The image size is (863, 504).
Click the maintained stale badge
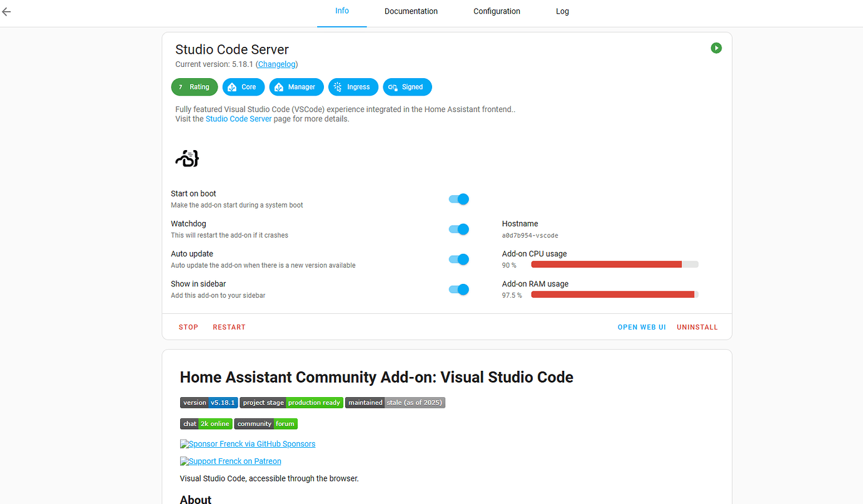pos(395,403)
